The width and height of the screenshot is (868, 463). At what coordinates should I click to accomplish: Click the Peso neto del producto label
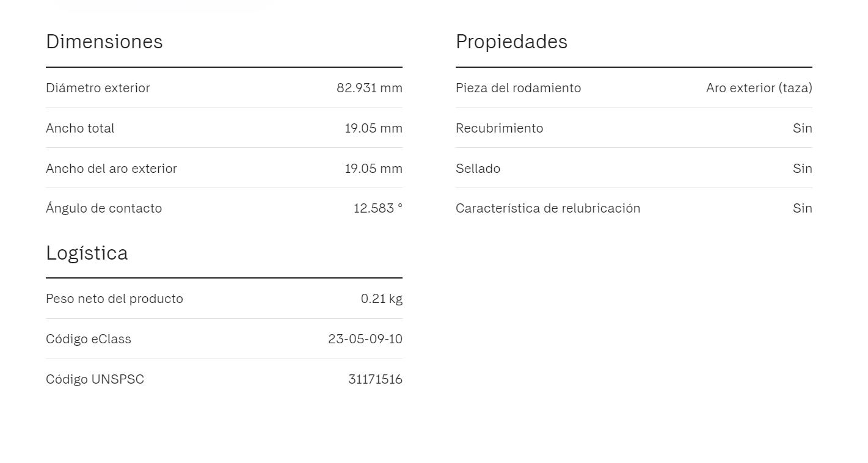(x=114, y=299)
